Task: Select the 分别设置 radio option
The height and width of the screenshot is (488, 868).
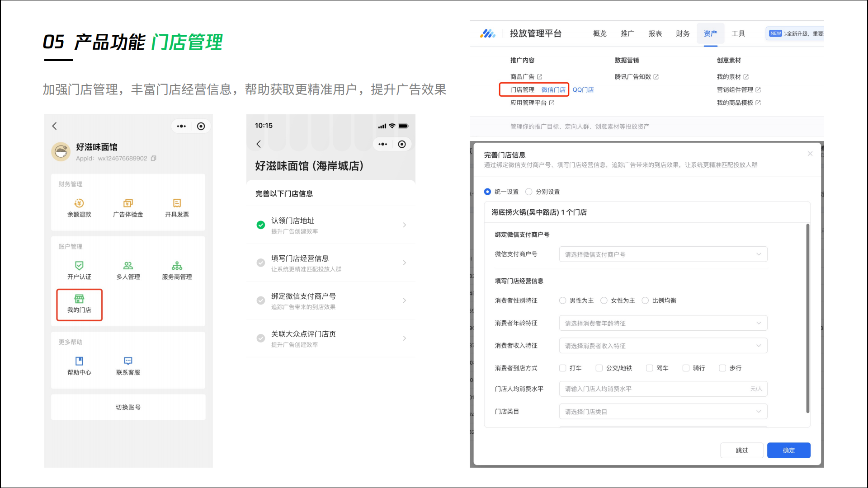Action: pos(528,192)
